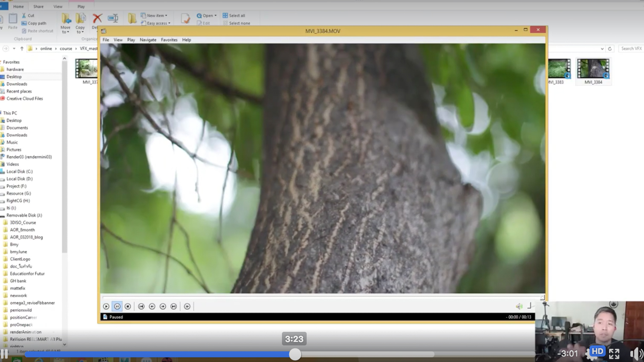The image size is (644, 362).
Task: Mute the media player's speaker icon
Action: pos(519,306)
